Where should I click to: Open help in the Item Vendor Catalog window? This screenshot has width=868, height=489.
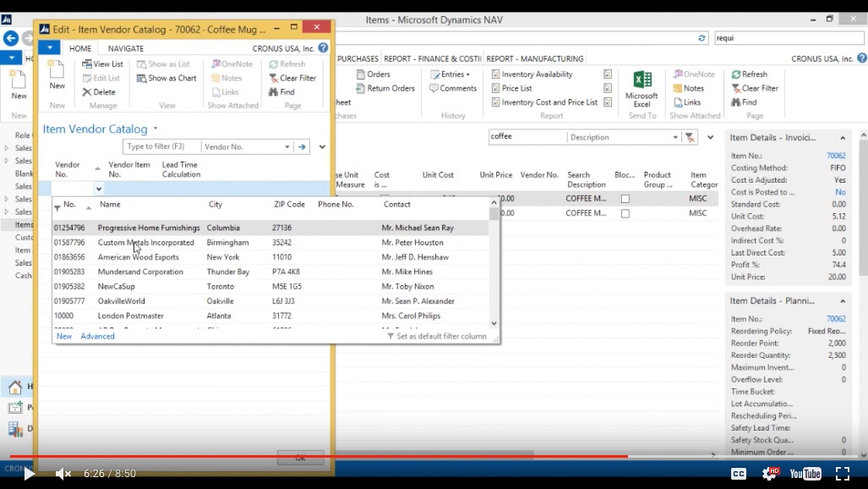pyautogui.click(x=324, y=47)
